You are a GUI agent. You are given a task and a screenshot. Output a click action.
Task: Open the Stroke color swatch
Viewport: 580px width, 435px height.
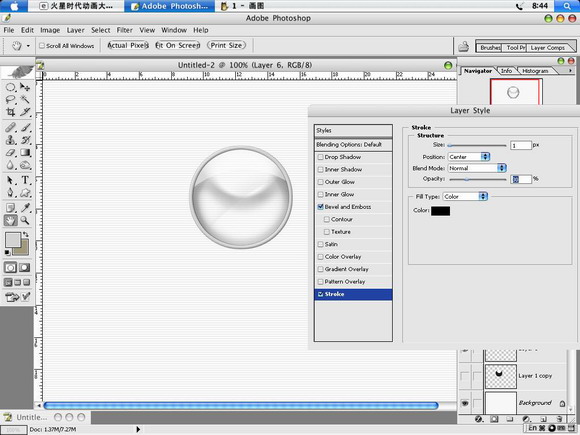[x=441, y=211]
